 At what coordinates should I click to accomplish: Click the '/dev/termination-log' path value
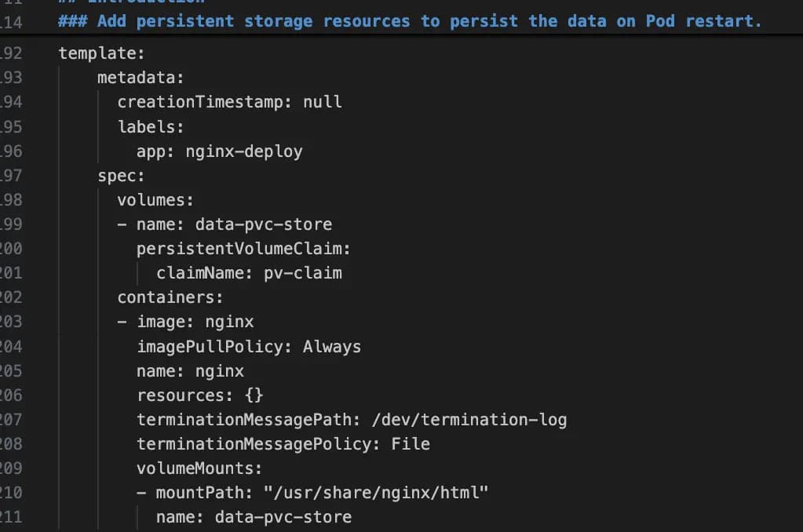(x=469, y=420)
